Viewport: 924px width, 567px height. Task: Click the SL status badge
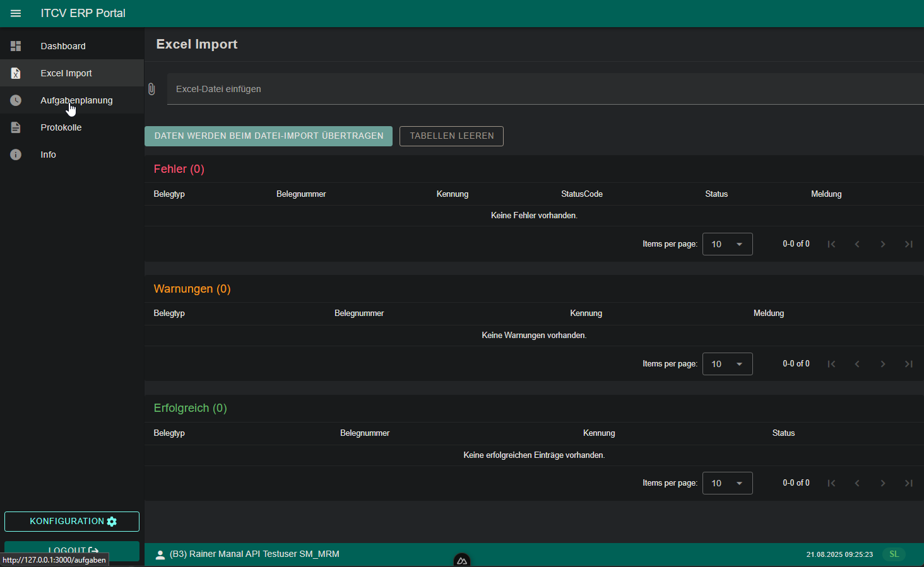894,554
